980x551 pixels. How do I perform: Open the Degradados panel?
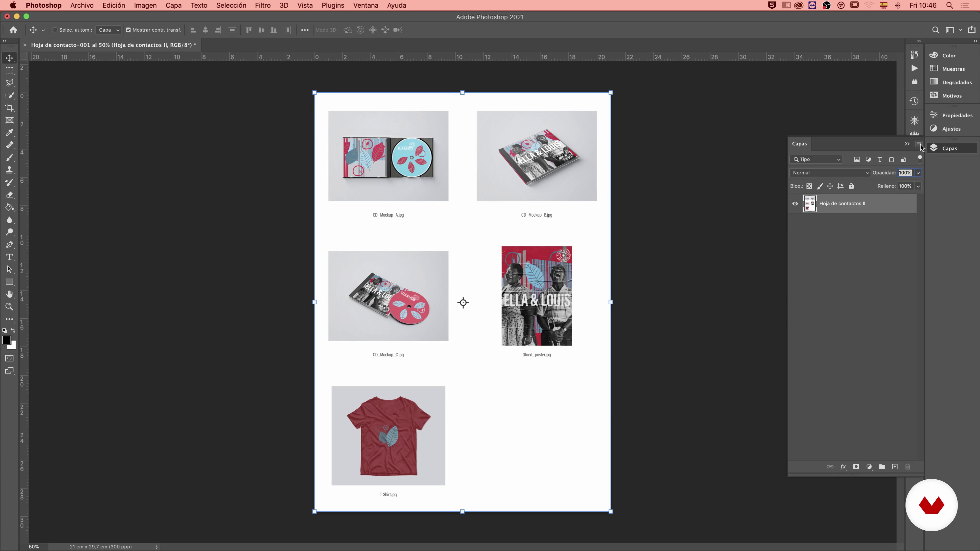click(957, 82)
